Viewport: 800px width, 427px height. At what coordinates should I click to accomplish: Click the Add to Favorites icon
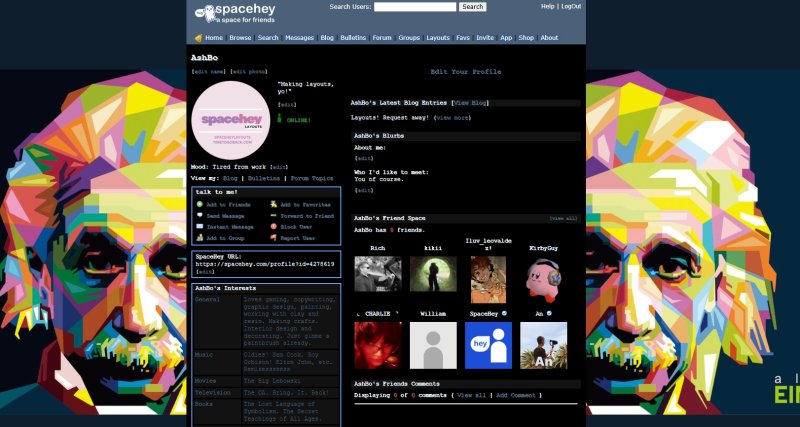tap(273, 204)
